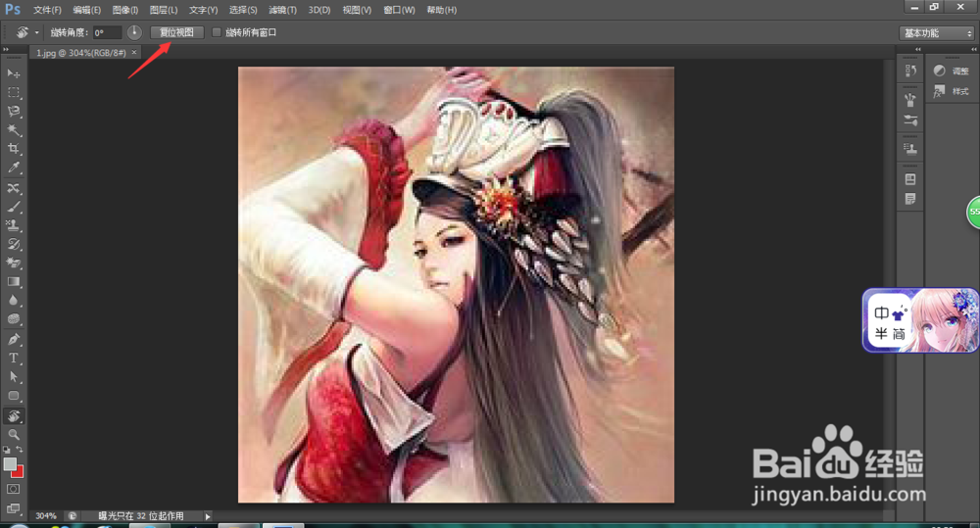Select the Path Selection tool
980x528 pixels.
[x=13, y=377]
